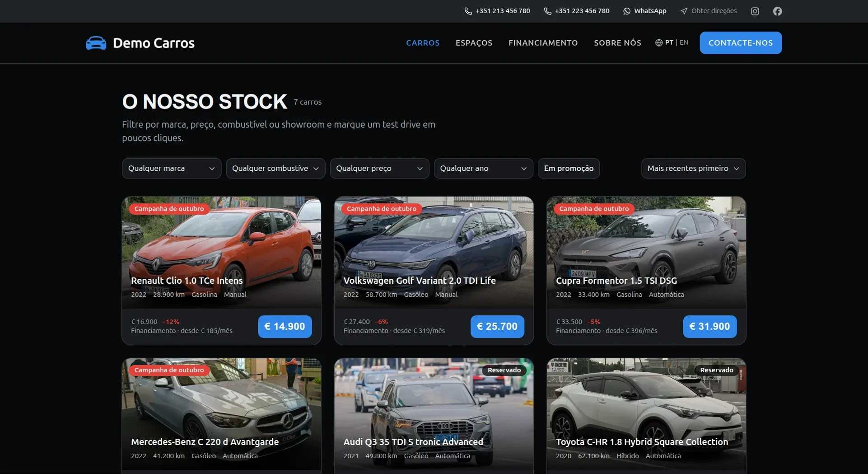Click the Reservado badge on the Toyota C-HR card
The height and width of the screenshot is (474, 868).
point(717,370)
